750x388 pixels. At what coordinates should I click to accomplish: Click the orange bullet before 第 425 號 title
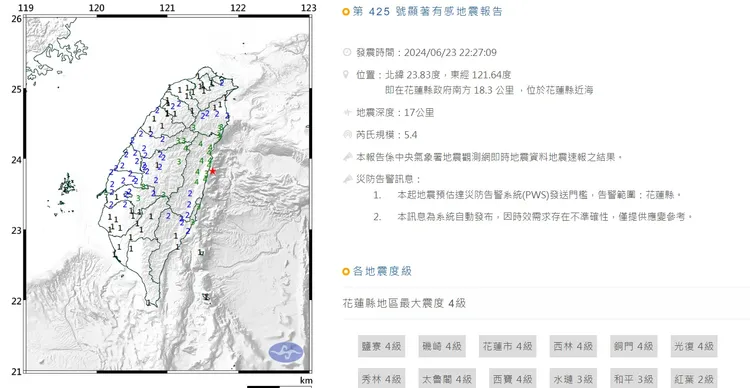point(346,12)
